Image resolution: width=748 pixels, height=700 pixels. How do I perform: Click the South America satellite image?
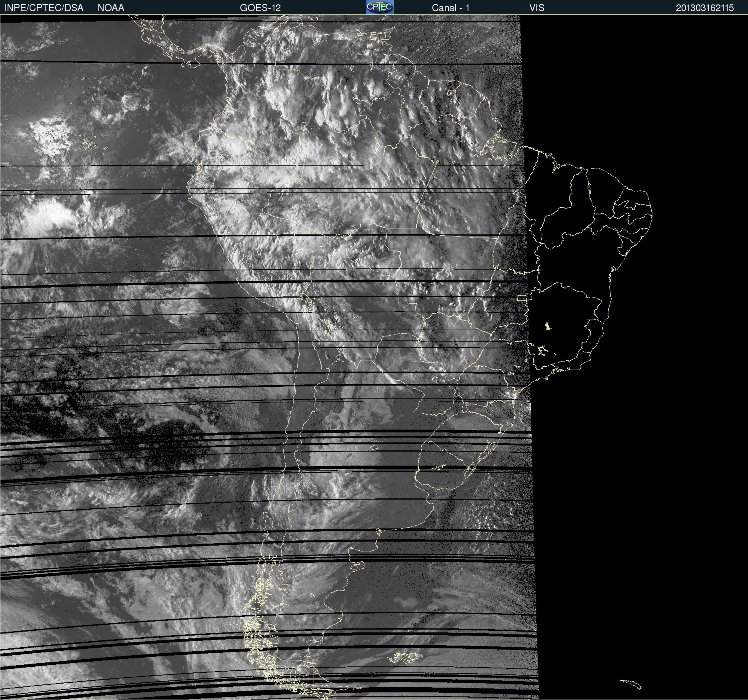[374, 357]
